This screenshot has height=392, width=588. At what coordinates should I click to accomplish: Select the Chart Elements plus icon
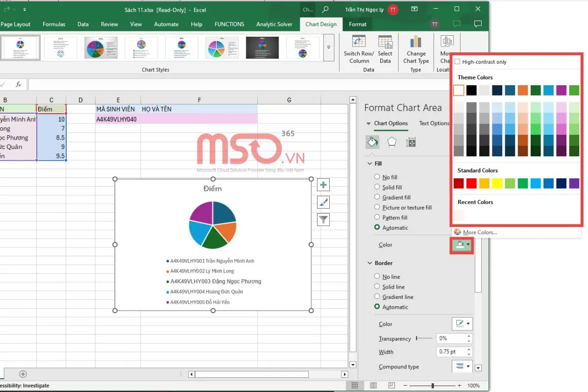(x=323, y=185)
